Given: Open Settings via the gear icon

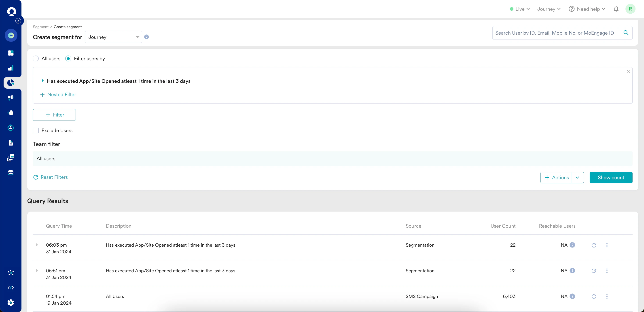Looking at the screenshot, I should point(11,303).
